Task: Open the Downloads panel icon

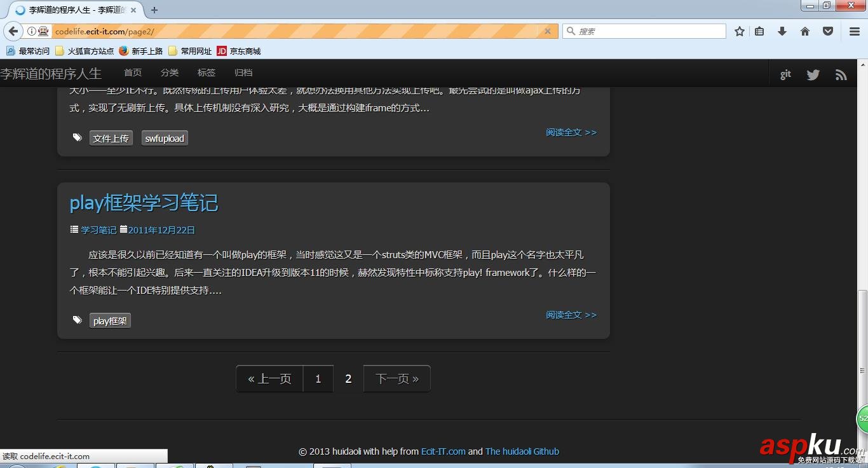Action: tap(782, 31)
